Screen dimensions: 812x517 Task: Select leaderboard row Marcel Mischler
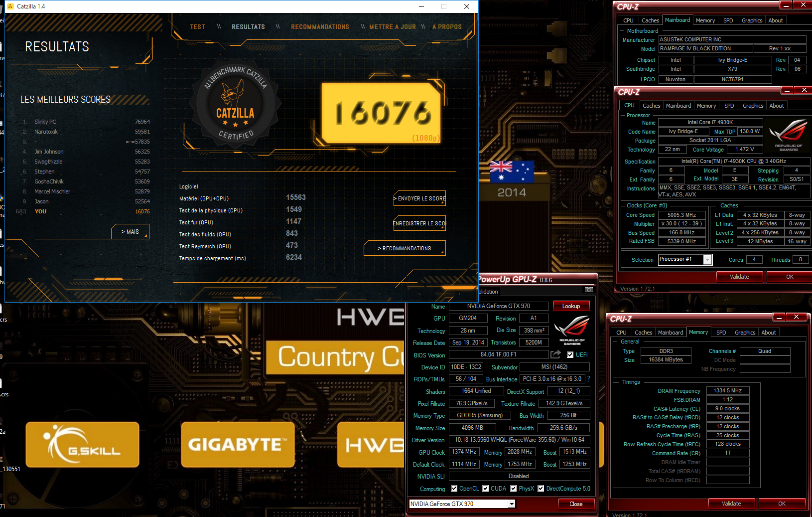86,191
